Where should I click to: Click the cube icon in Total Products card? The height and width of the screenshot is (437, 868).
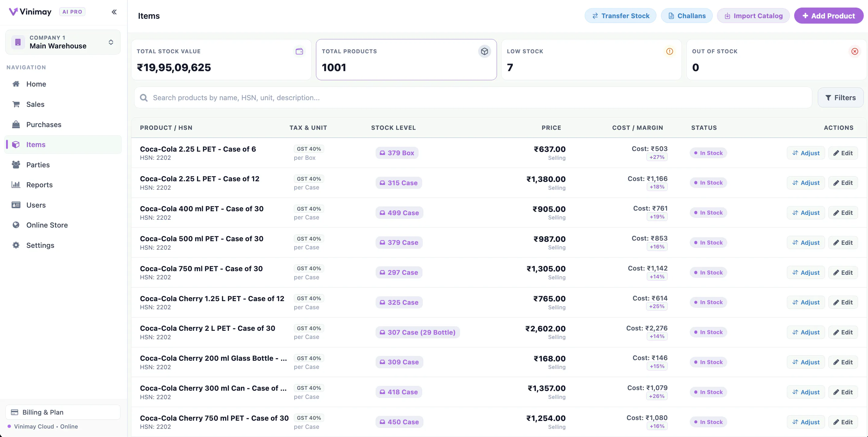click(x=484, y=51)
